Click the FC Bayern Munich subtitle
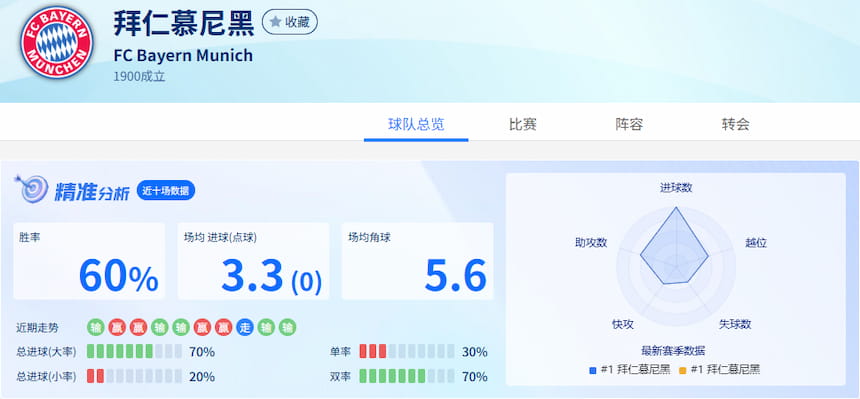Image resolution: width=860 pixels, height=399 pixels. [183, 55]
